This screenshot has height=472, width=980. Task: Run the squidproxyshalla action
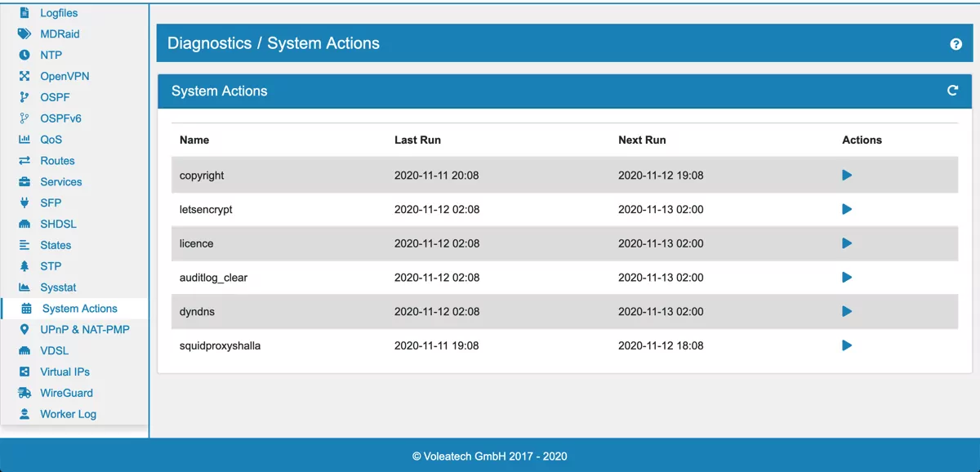(847, 345)
